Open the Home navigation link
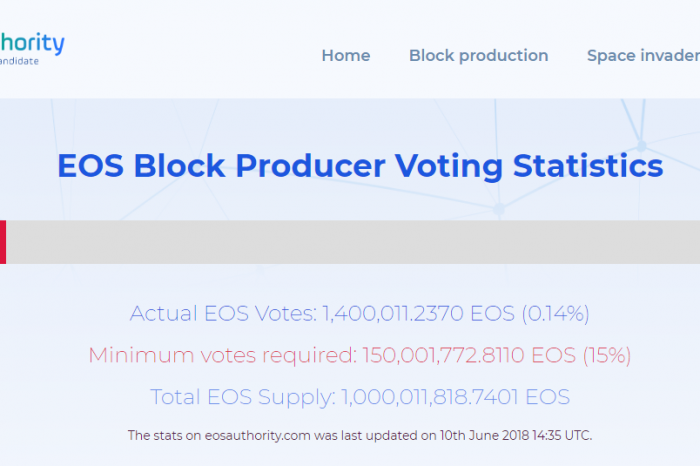Image resolution: width=700 pixels, height=466 pixels. pyautogui.click(x=346, y=55)
